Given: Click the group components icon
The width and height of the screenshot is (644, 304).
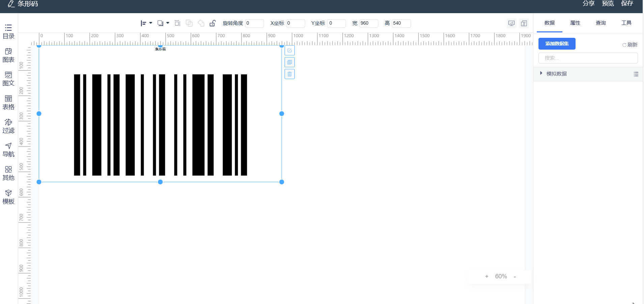Looking at the screenshot, I should click(x=189, y=23).
